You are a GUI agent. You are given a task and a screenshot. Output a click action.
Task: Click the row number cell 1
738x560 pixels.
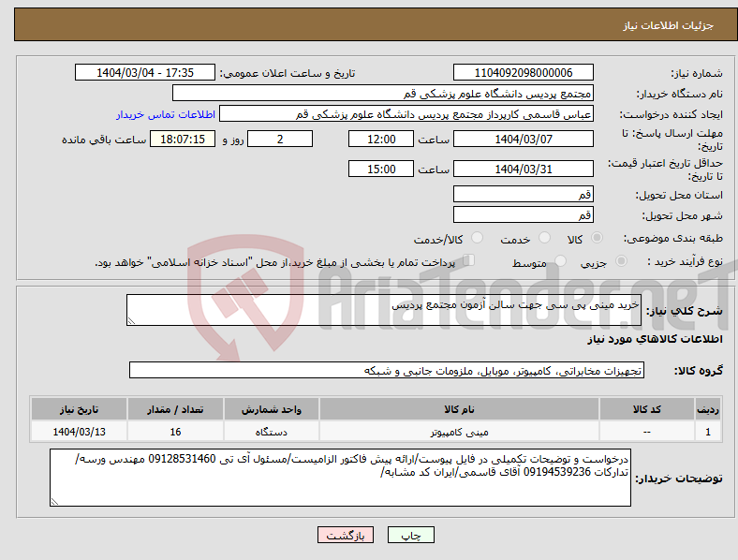coord(708,432)
